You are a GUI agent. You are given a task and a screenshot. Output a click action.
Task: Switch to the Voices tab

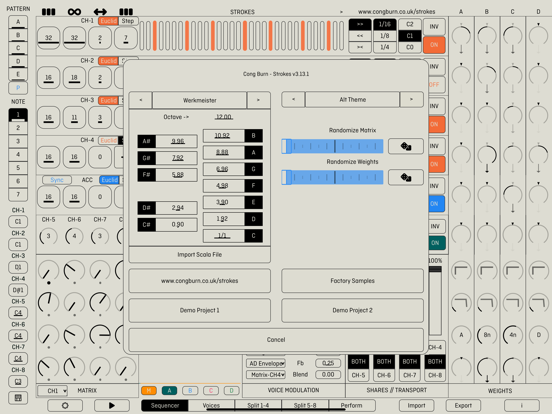(211, 406)
